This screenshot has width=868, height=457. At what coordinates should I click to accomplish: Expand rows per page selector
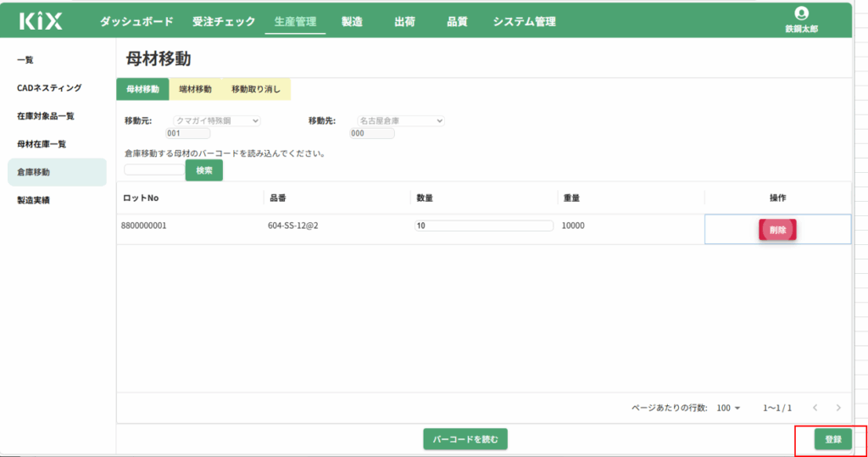coord(728,408)
